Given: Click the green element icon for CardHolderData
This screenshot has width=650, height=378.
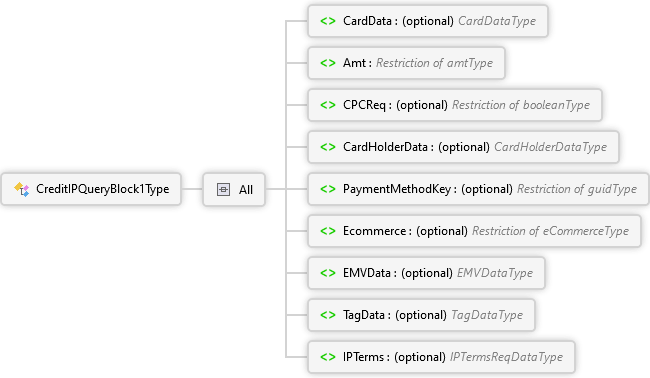Looking at the screenshot, I should coord(327,147).
